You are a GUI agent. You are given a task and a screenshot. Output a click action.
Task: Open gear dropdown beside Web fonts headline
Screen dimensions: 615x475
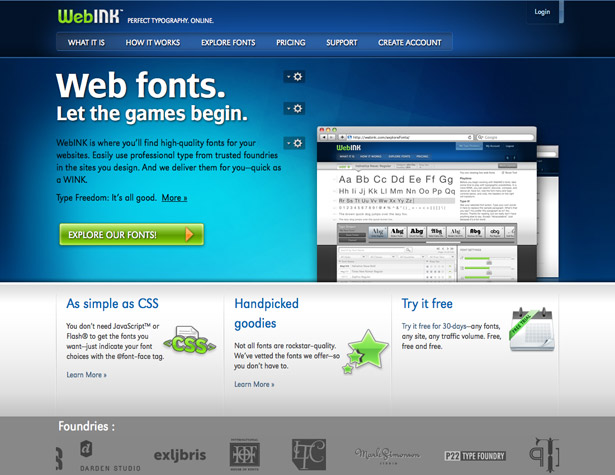pos(294,76)
